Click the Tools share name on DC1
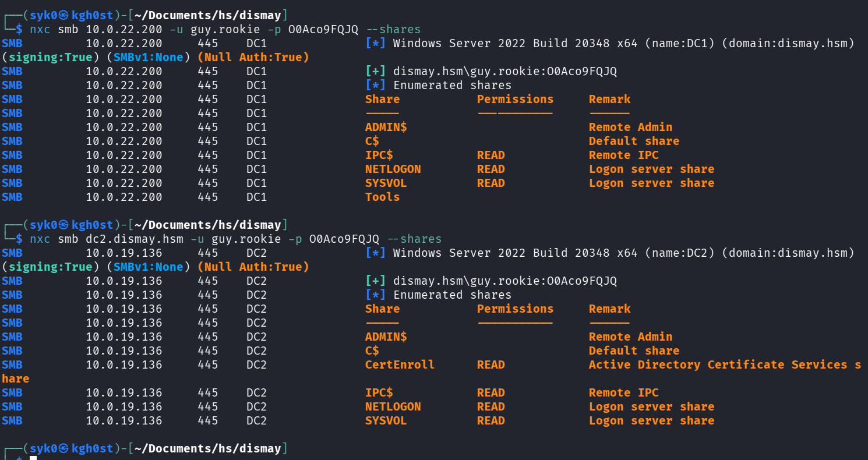Screen dimensions: 868x460 [382, 197]
